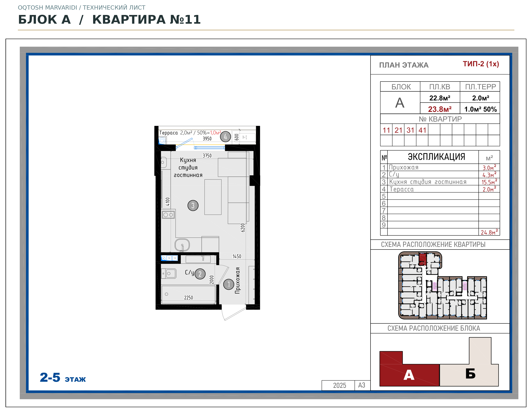Click the 2025 year stamp cell

click(339, 385)
